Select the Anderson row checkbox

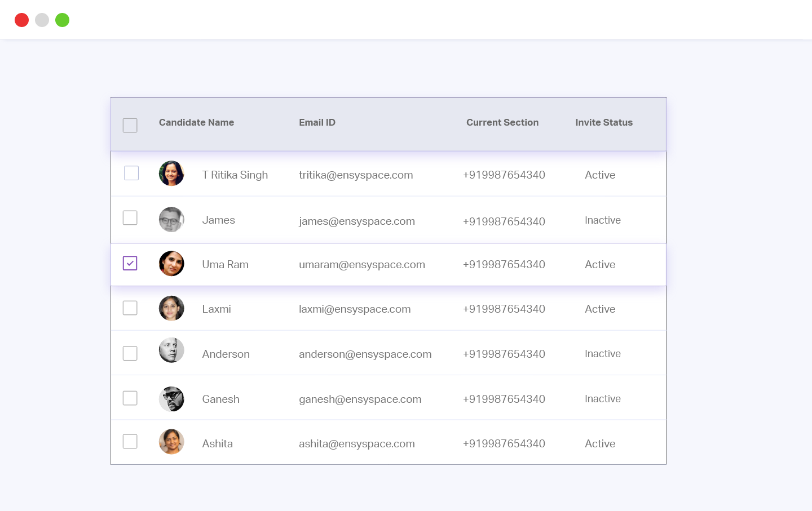[130, 353]
